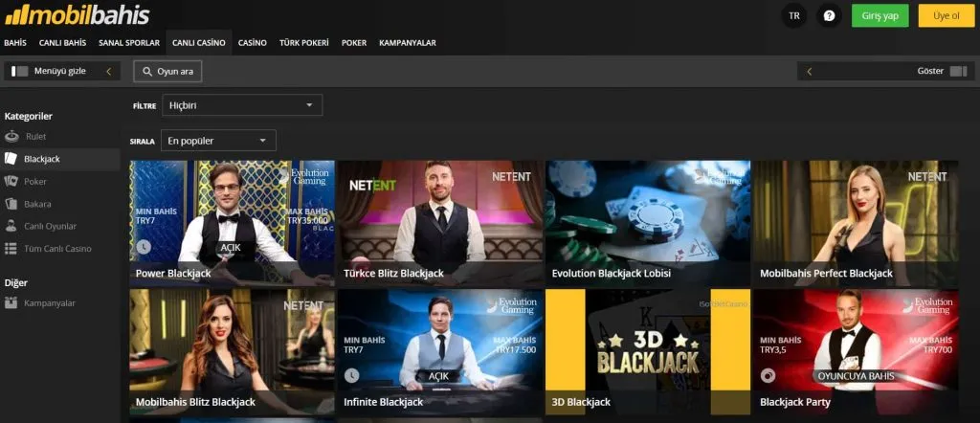
Task: Toggle the Göster switch on the right
Action: (958, 71)
